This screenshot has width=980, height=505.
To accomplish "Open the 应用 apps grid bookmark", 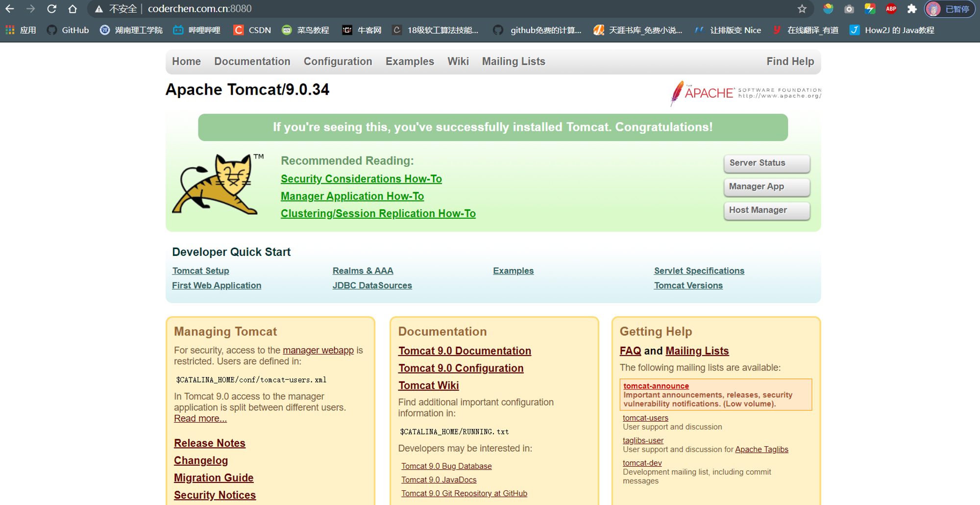I will [21, 30].
